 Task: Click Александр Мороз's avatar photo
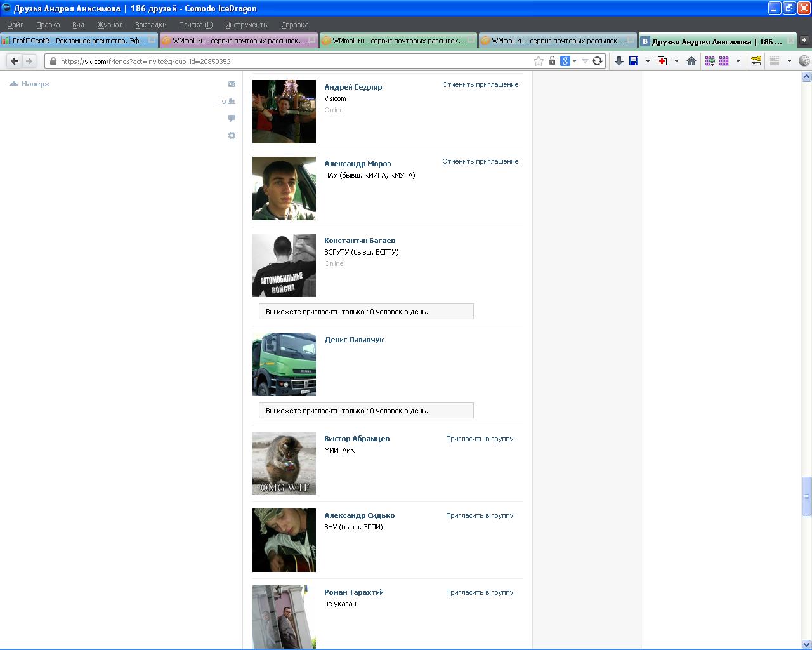tap(284, 189)
